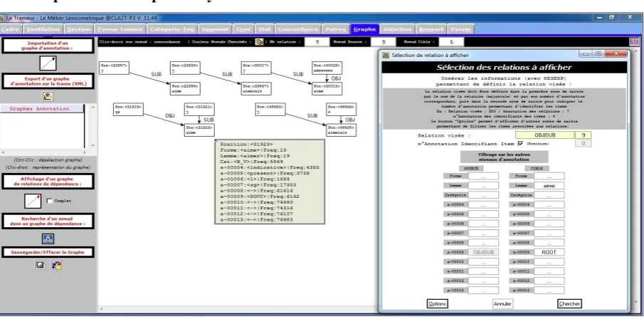Click the graph node Pos:<81919> ça
This screenshot has height=319, width=644.
tap(128, 110)
